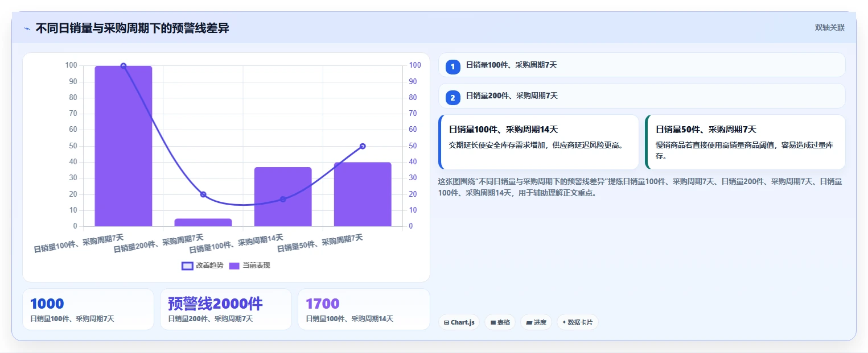Click the text 交期延长使安全库存需求增加
Screen dimensions: 868x353
coord(496,146)
